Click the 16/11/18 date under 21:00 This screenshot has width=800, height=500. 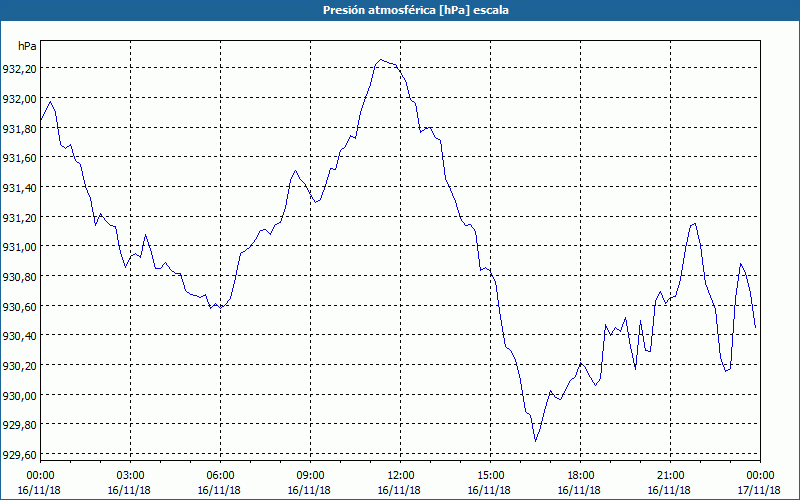pyautogui.click(x=669, y=490)
